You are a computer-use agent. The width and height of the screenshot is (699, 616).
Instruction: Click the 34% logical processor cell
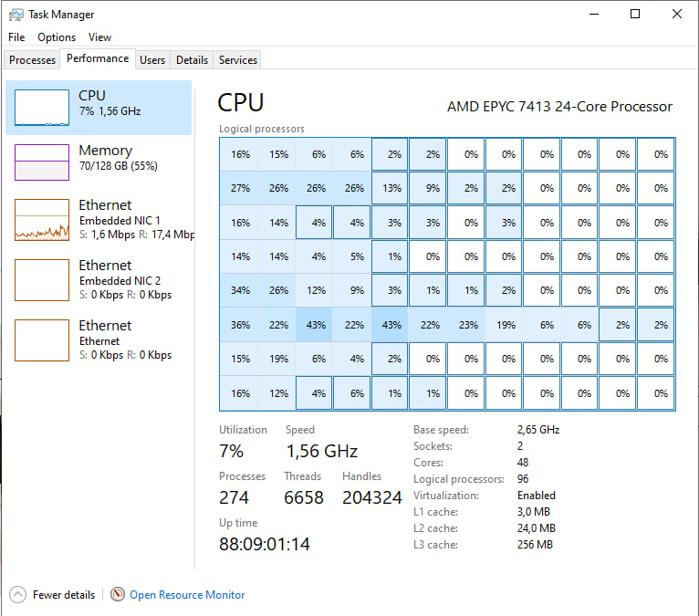[240, 290]
